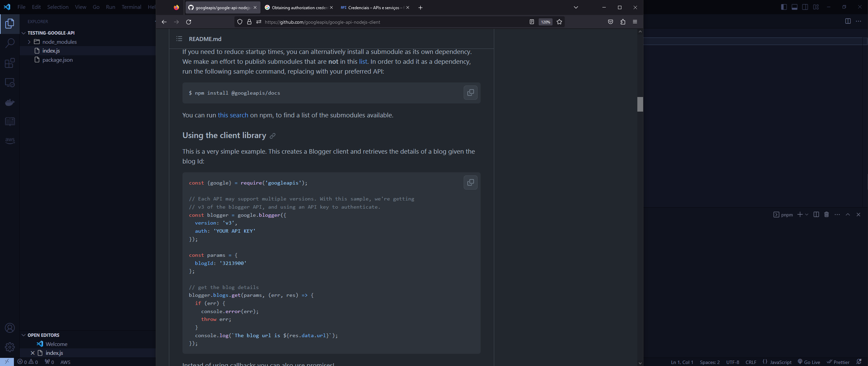Bookmark this page with the star
868x366 pixels.
(x=559, y=22)
